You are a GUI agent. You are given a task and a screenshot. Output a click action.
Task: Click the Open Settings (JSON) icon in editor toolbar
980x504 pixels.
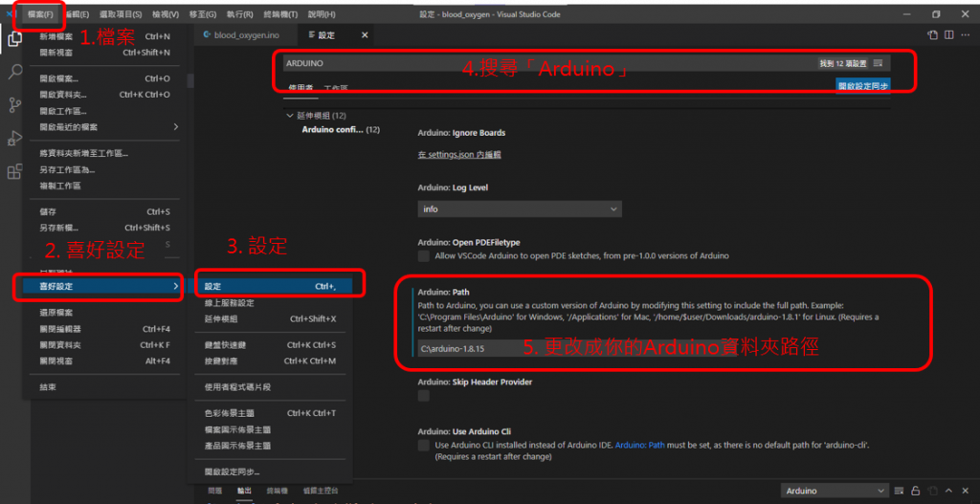click(932, 35)
